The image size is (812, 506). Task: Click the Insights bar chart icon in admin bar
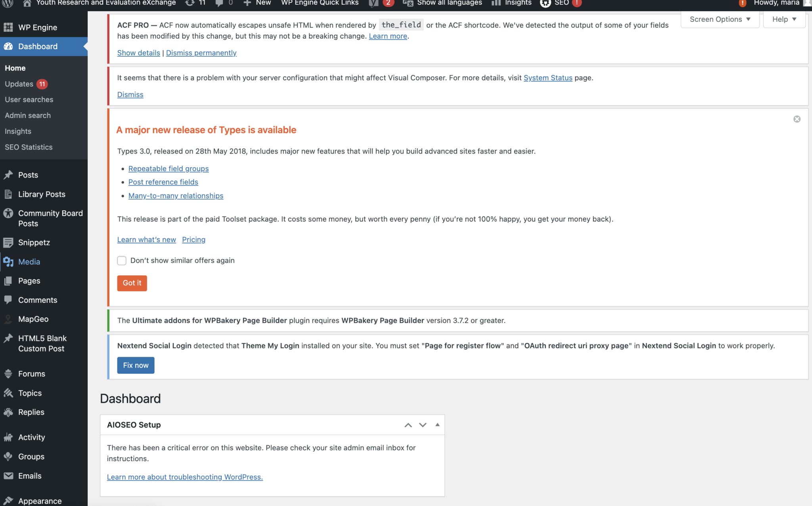(496, 3)
